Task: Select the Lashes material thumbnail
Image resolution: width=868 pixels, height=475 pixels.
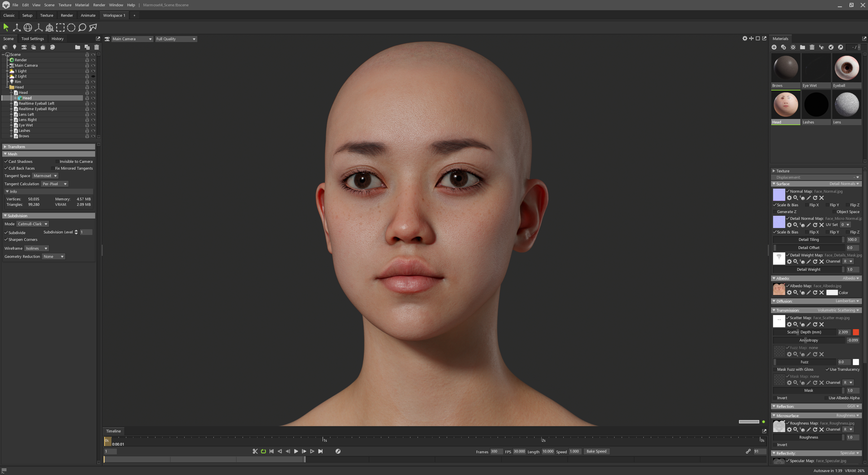Action: pos(816,104)
